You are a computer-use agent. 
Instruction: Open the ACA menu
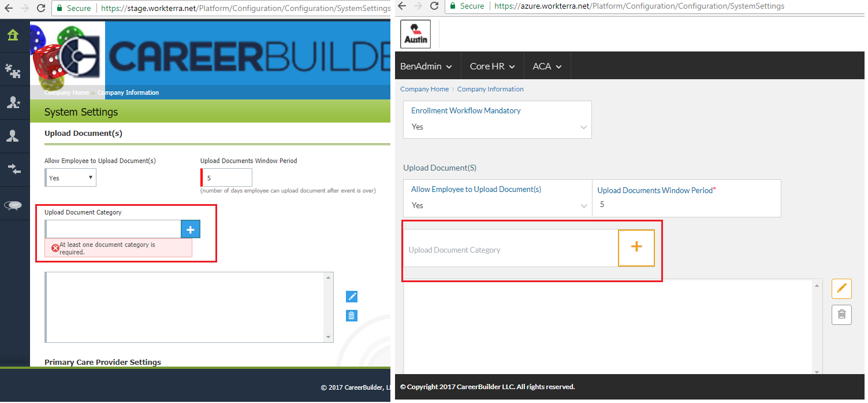click(546, 66)
